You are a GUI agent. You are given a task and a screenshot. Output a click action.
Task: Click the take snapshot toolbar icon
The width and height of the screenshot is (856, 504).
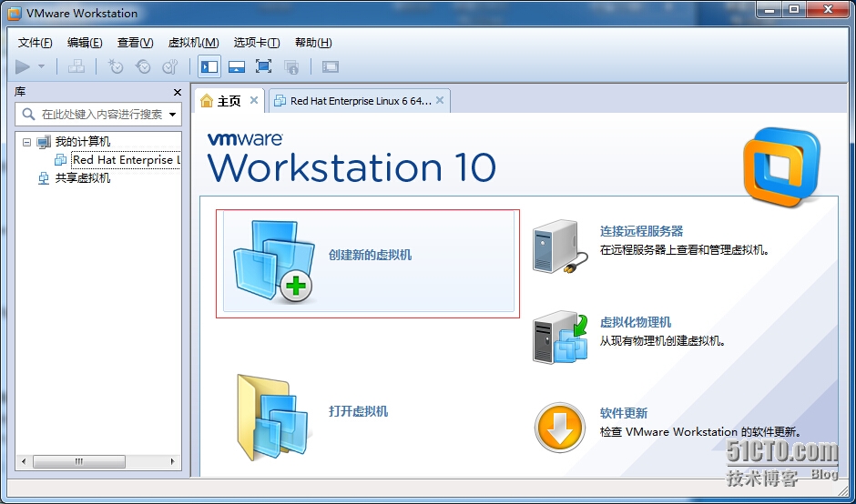(115, 66)
